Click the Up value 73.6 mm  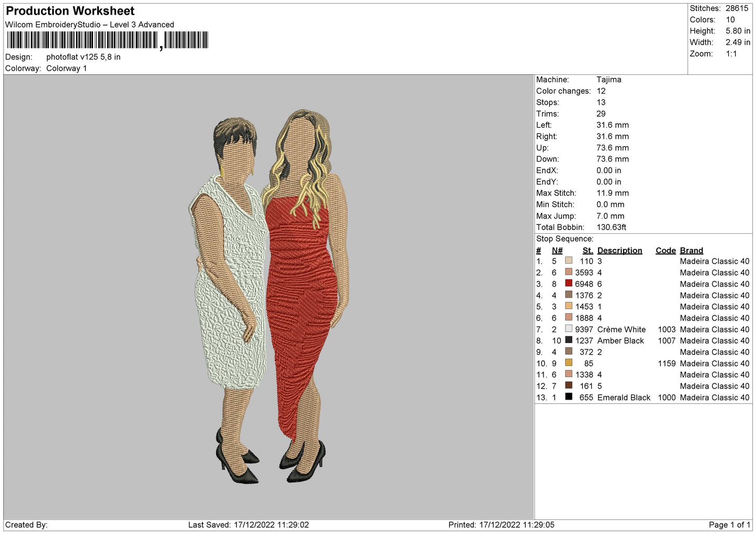pyautogui.click(x=613, y=148)
